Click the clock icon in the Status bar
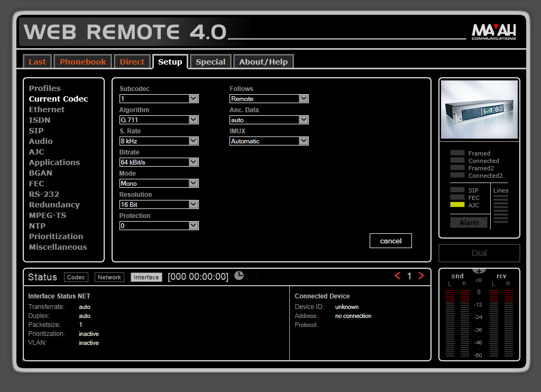Screen dimensions: 541x392 click(x=239, y=276)
